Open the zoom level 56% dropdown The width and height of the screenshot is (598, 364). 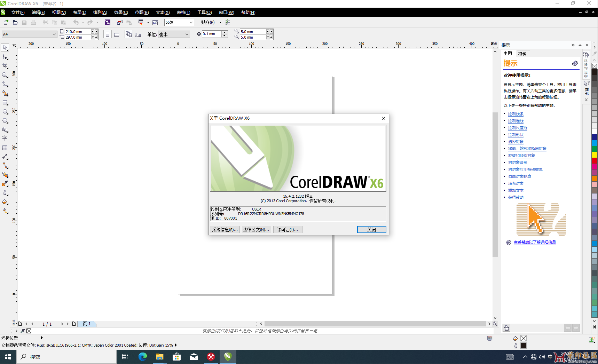click(191, 22)
